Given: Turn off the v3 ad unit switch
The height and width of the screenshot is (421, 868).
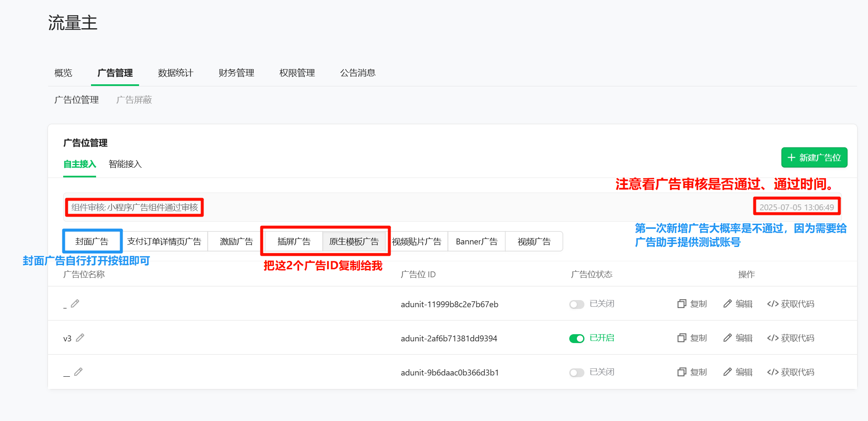Looking at the screenshot, I should pos(576,338).
